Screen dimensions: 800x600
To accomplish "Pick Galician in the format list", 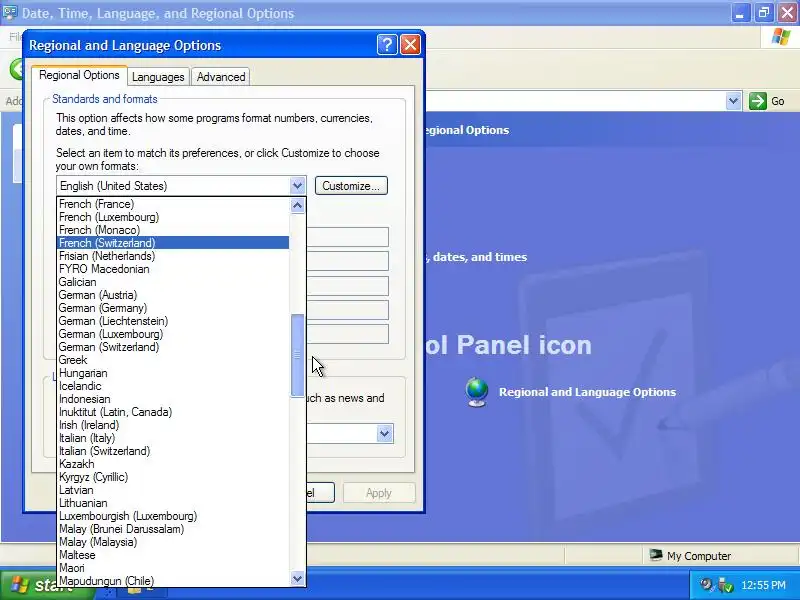I will click(173, 282).
